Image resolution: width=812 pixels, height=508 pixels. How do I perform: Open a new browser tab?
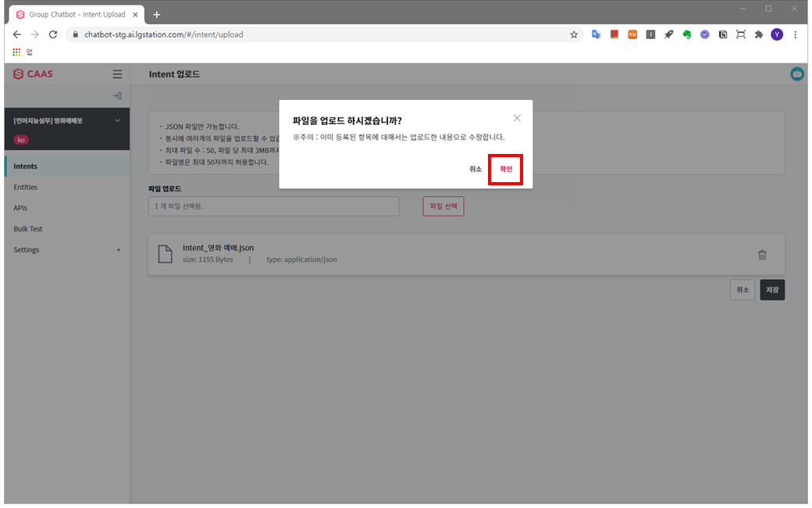click(x=156, y=15)
